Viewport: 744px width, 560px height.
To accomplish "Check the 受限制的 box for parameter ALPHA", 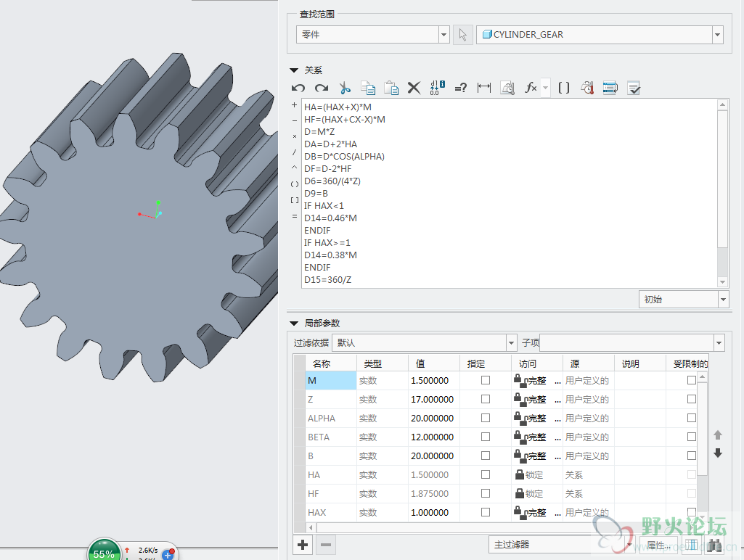I will click(691, 418).
